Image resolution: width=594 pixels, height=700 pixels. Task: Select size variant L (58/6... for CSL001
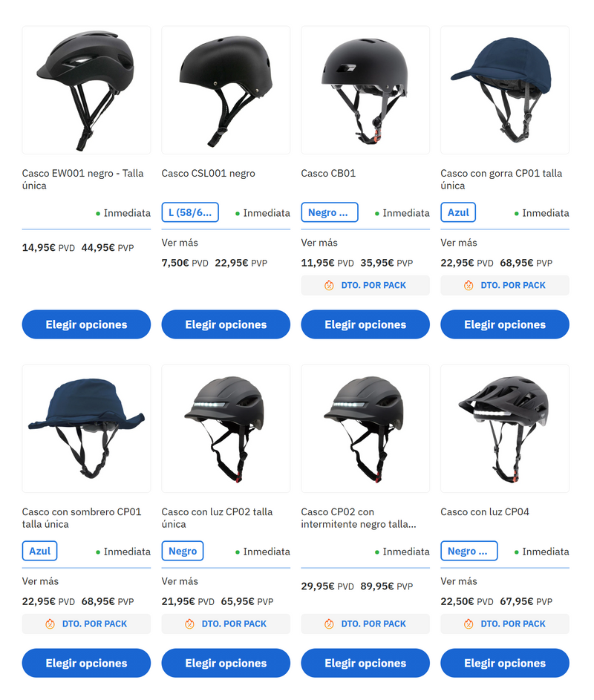click(x=190, y=212)
